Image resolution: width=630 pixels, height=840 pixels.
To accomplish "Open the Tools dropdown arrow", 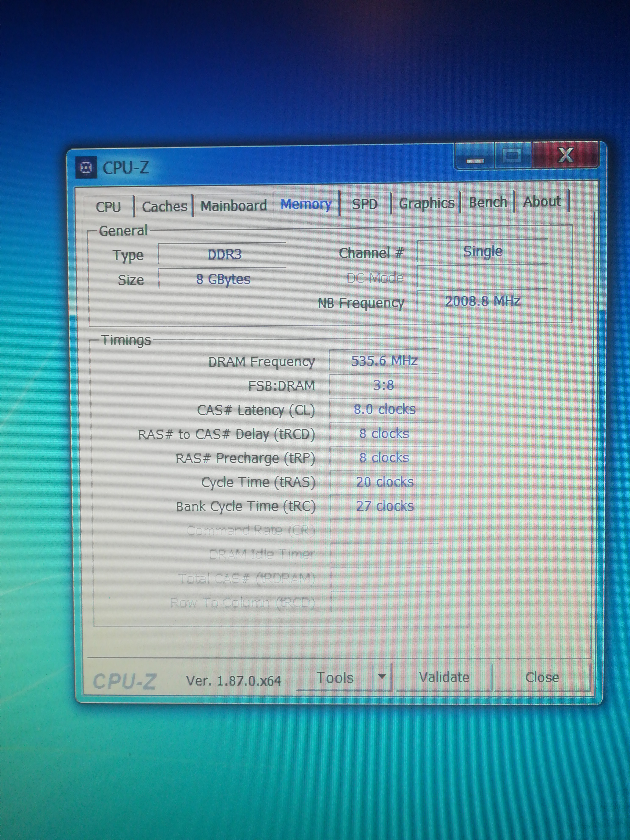I will point(382,676).
